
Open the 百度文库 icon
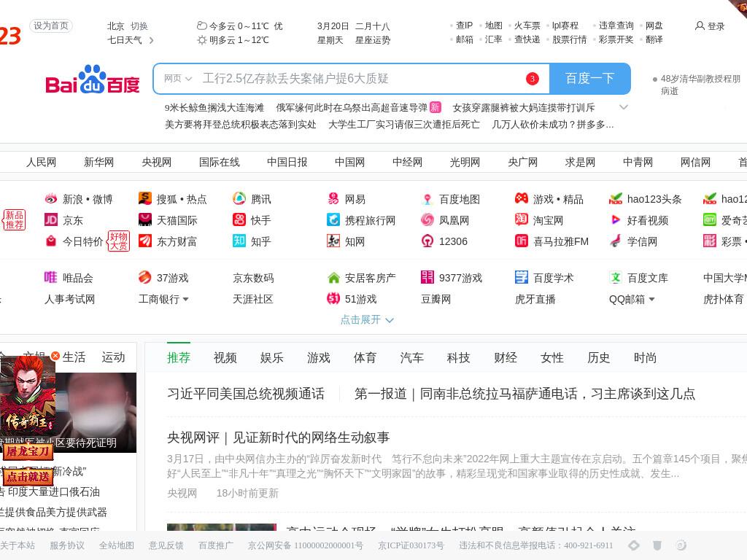tap(616, 277)
